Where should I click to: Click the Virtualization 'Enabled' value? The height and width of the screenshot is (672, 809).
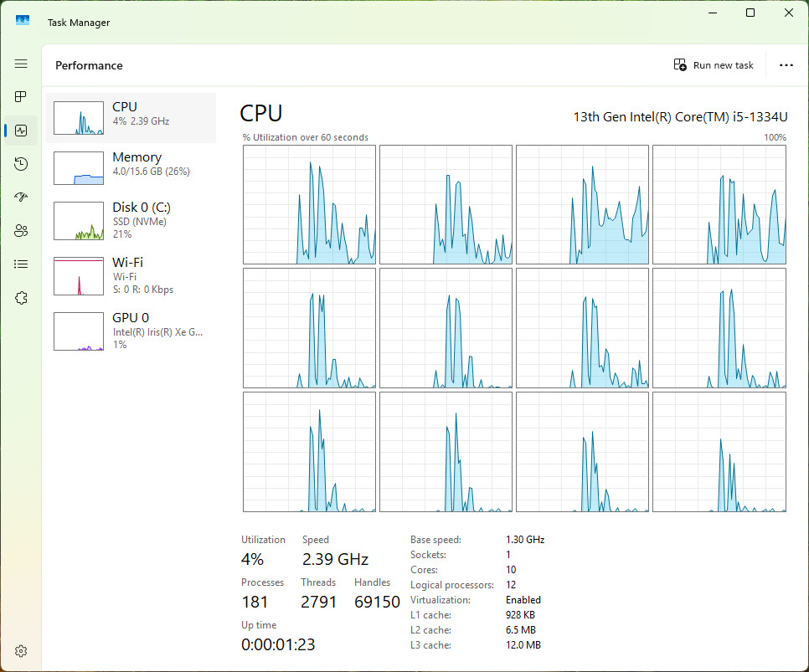pyautogui.click(x=523, y=600)
